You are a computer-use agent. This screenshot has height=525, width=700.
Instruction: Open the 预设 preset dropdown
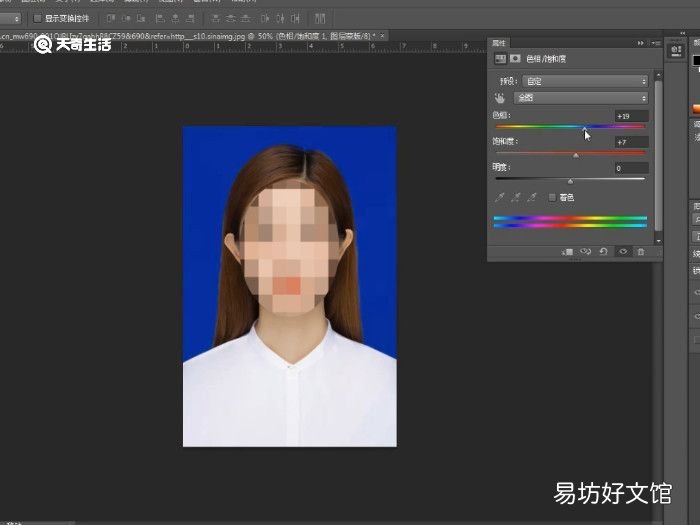coord(585,81)
